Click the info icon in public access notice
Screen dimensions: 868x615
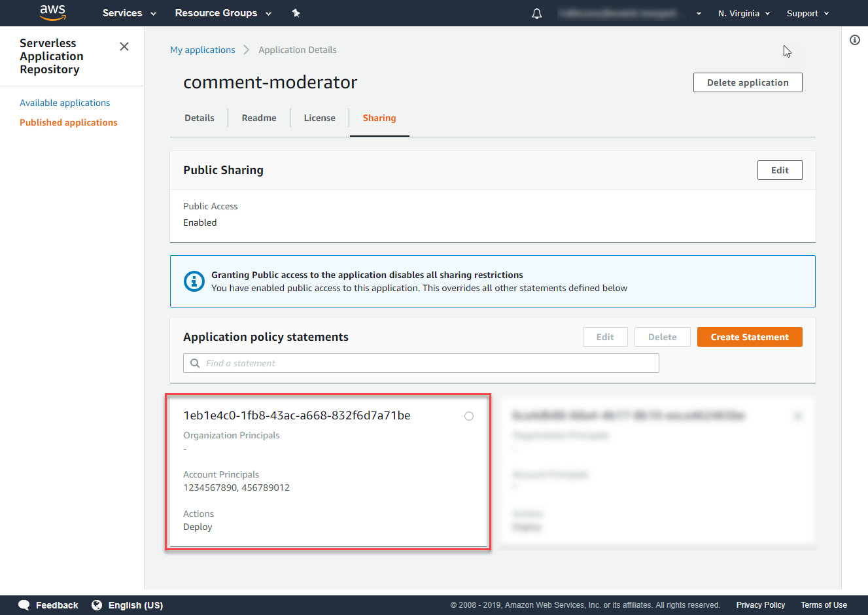(194, 281)
